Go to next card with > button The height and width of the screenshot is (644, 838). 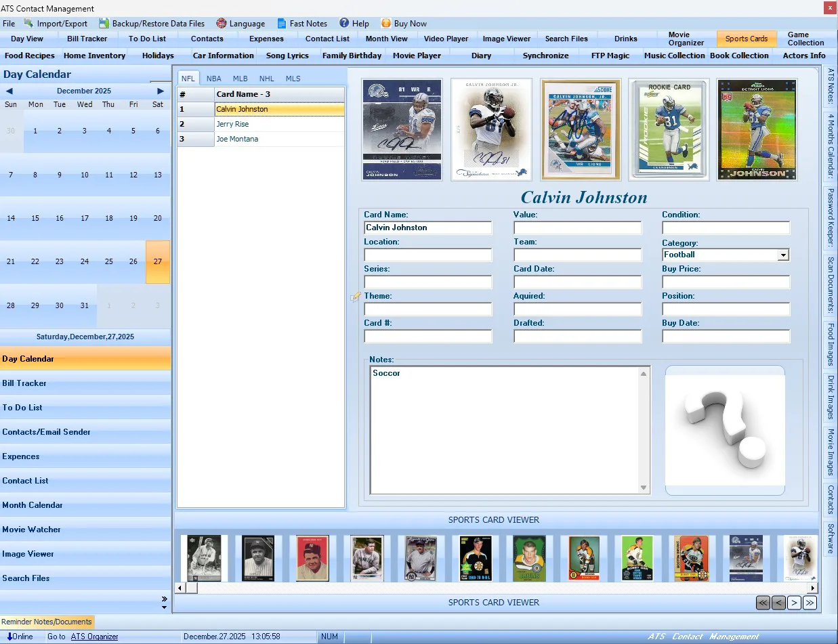click(x=794, y=603)
